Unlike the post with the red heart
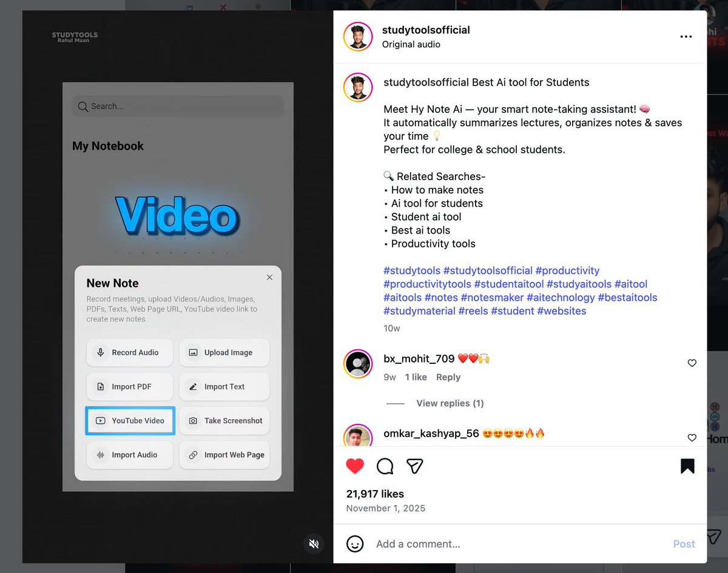This screenshot has width=728, height=573. [355, 466]
